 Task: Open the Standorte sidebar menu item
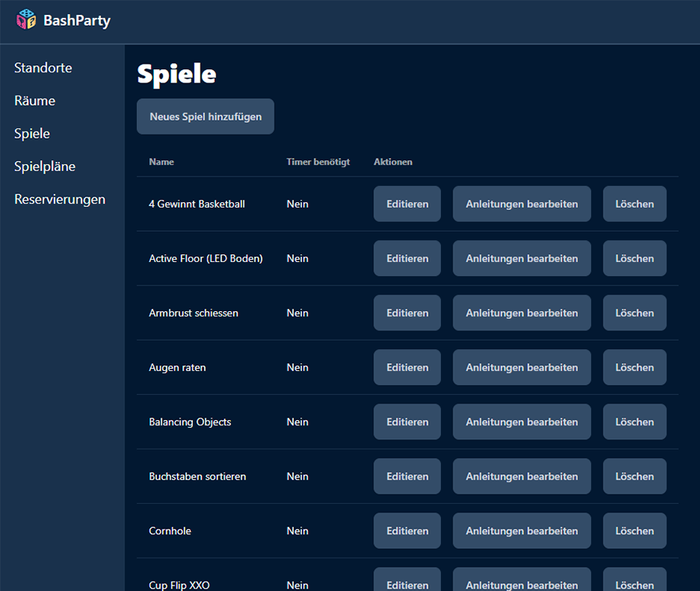(x=43, y=68)
